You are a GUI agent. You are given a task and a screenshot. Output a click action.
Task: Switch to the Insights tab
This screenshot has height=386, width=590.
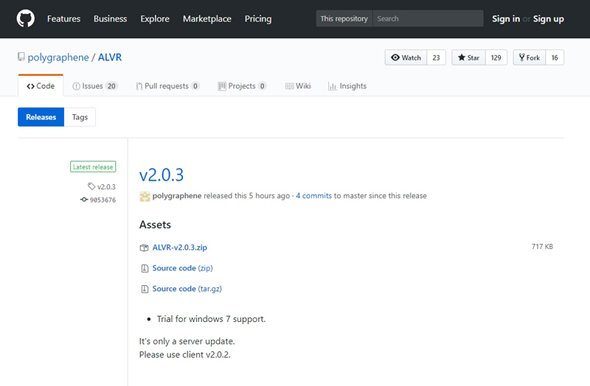tap(347, 86)
